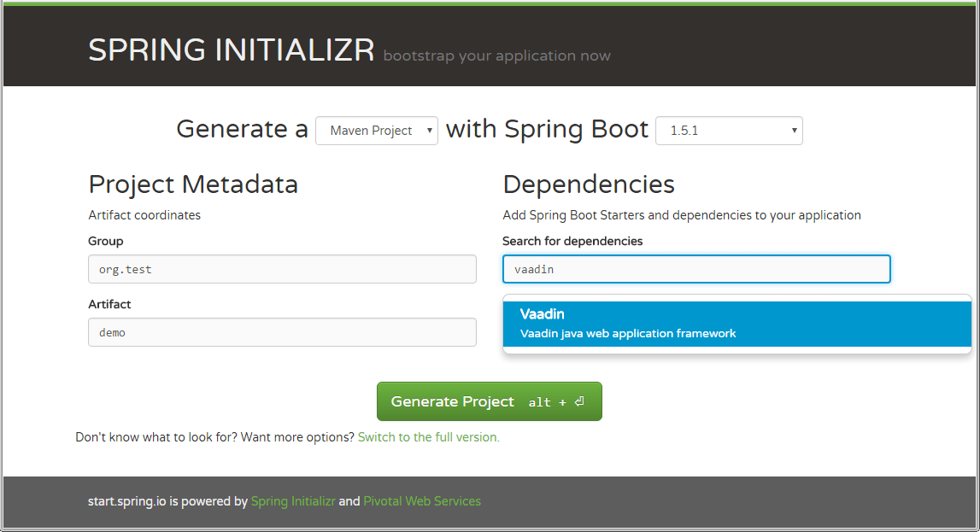Screen dimensions: 980x532
Task: Click the Search for dependencies label
Action: [572, 241]
